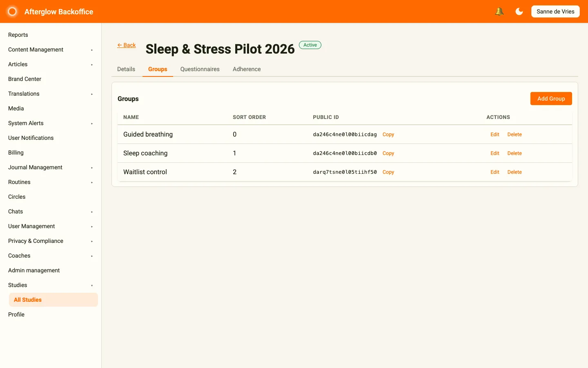Delete the Waitlist control group

pyautogui.click(x=514, y=172)
